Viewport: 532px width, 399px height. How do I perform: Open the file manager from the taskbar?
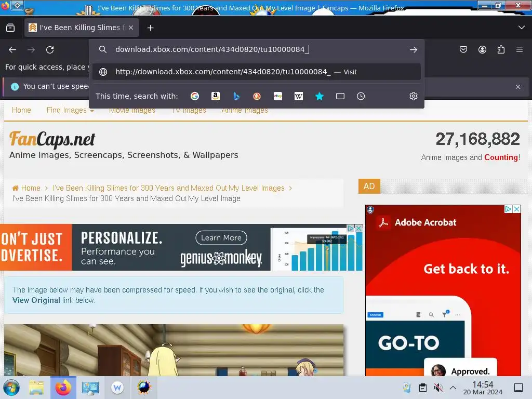[36, 388]
